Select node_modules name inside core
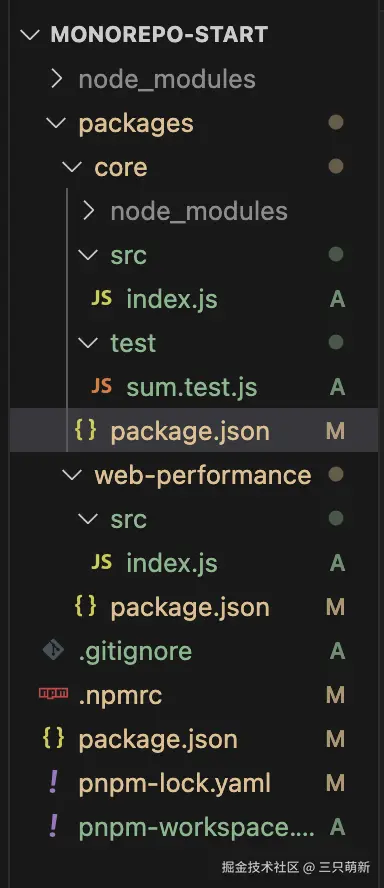Image resolution: width=384 pixels, height=888 pixels. (x=199, y=212)
